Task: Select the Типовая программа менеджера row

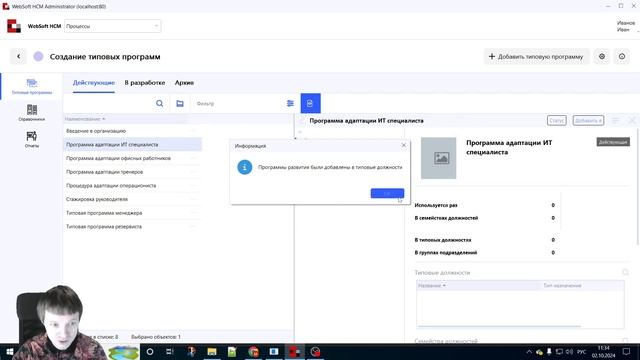Action: [132, 213]
